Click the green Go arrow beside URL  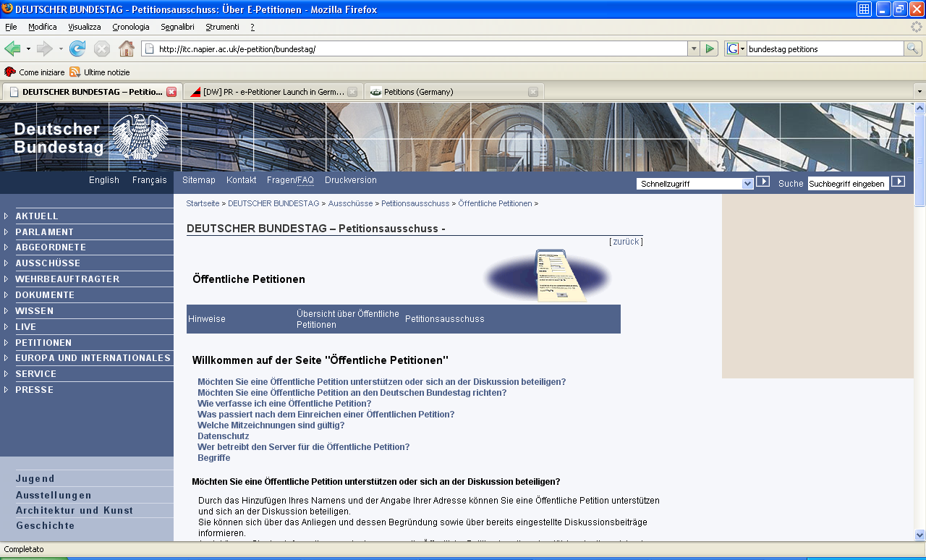(x=710, y=48)
